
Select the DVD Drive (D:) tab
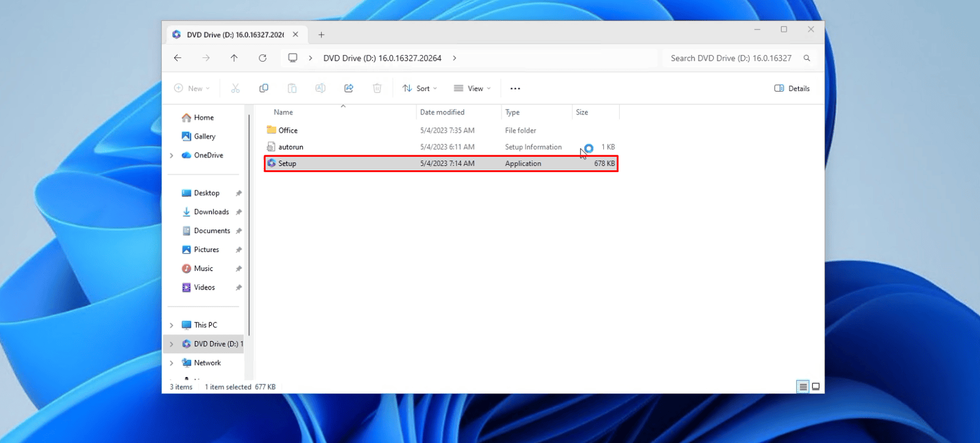click(x=236, y=35)
